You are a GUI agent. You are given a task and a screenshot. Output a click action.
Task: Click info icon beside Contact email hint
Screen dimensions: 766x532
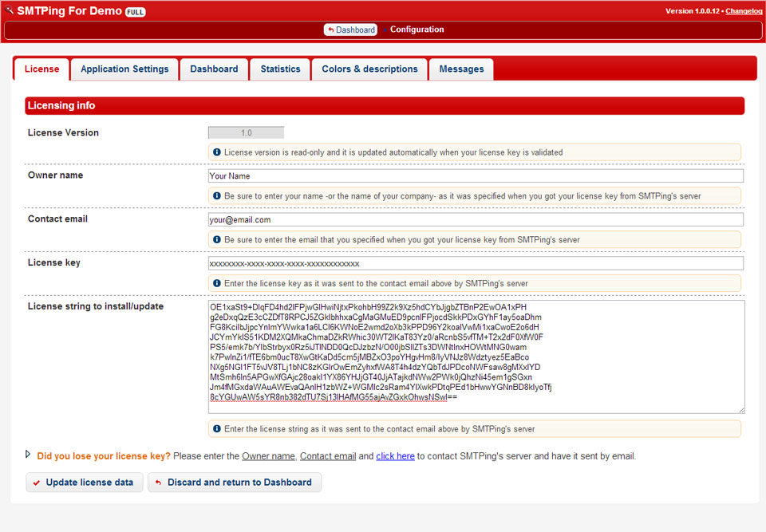216,239
